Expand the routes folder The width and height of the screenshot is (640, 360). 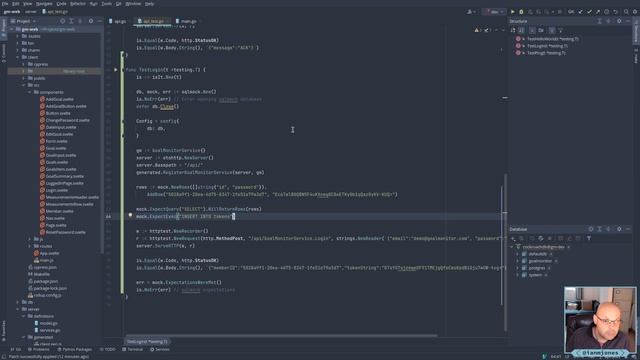pyautogui.click(x=29, y=246)
